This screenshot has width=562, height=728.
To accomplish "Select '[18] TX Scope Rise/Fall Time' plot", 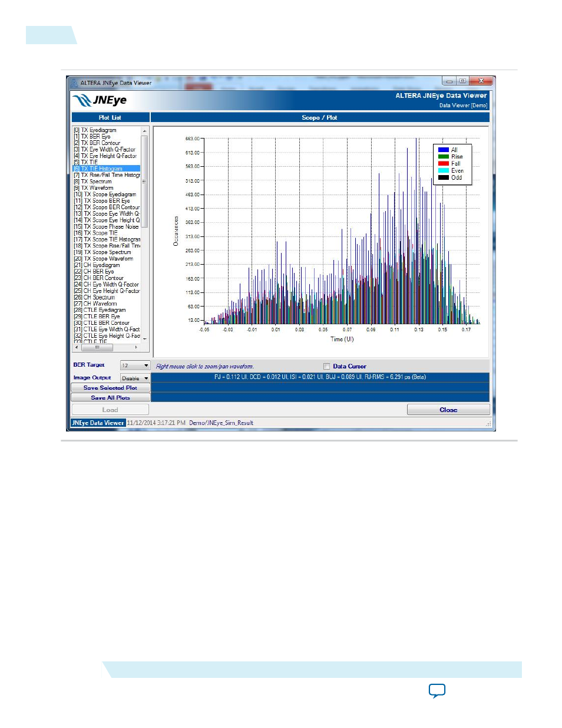I will click(x=107, y=246).
